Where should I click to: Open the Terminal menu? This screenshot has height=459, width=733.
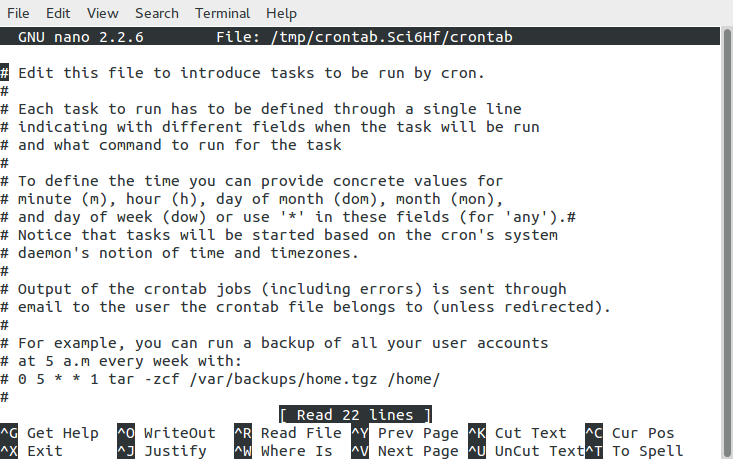(223, 13)
